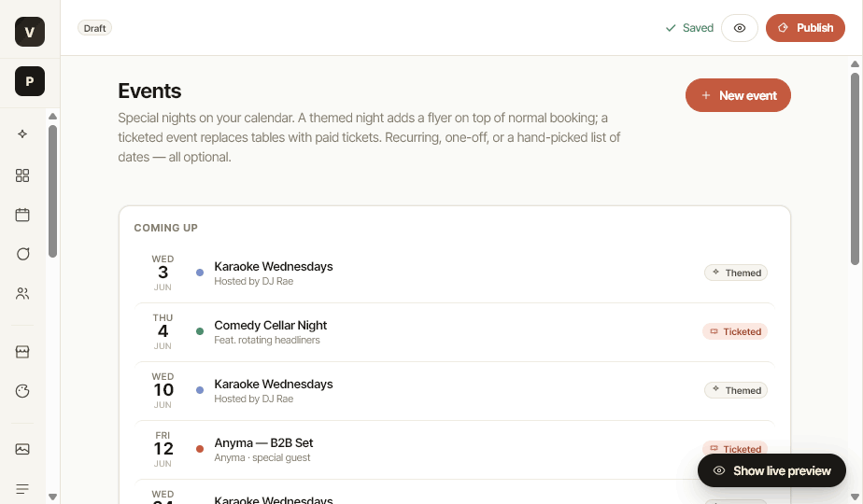Click Ticketed badge on Comedy Cellar Night
Screen dimensions: 863x504
click(735, 331)
